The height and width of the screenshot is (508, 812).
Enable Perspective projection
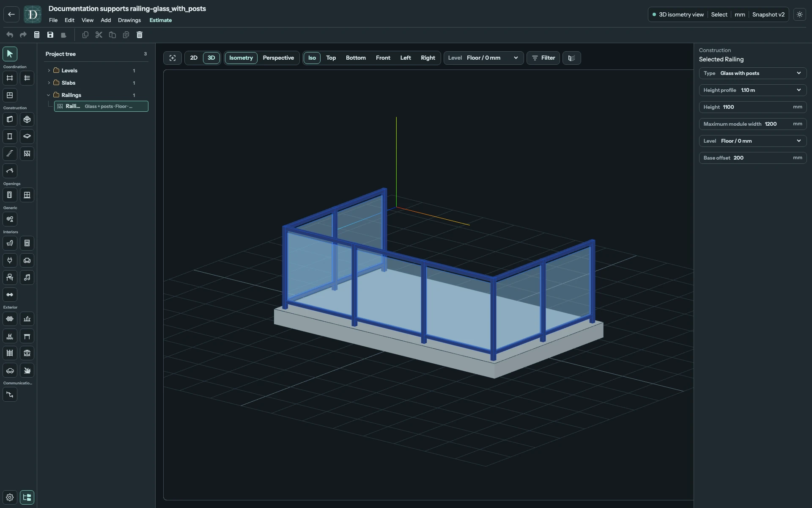coord(278,58)
